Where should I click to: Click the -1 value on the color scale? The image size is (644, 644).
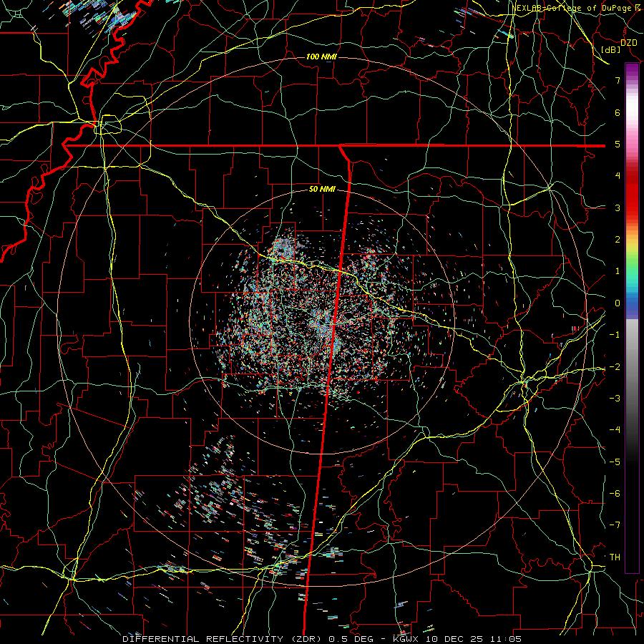pyautogui.click(x=615, y=334)
